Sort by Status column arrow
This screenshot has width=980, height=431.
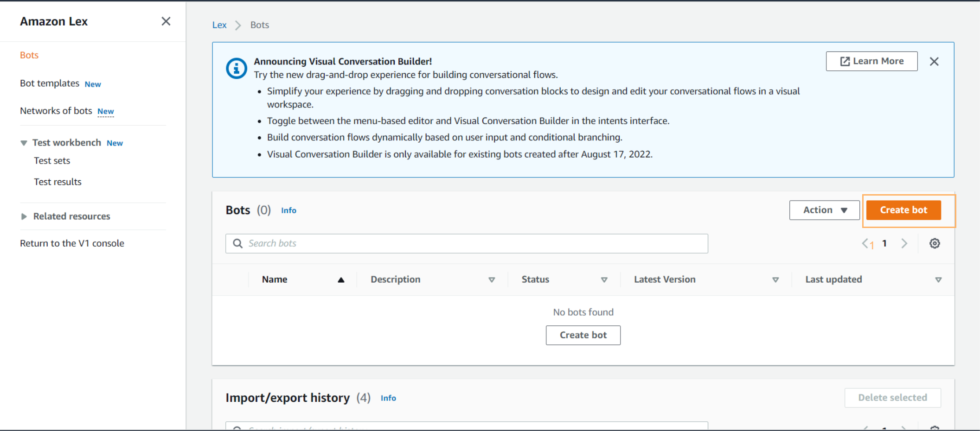[604, 280]
